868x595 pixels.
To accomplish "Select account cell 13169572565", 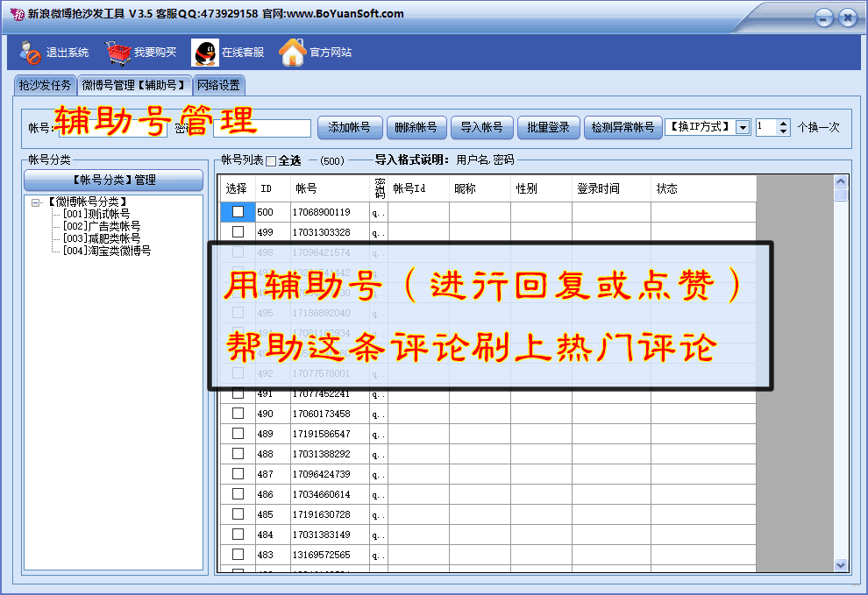I will (330, 554).
